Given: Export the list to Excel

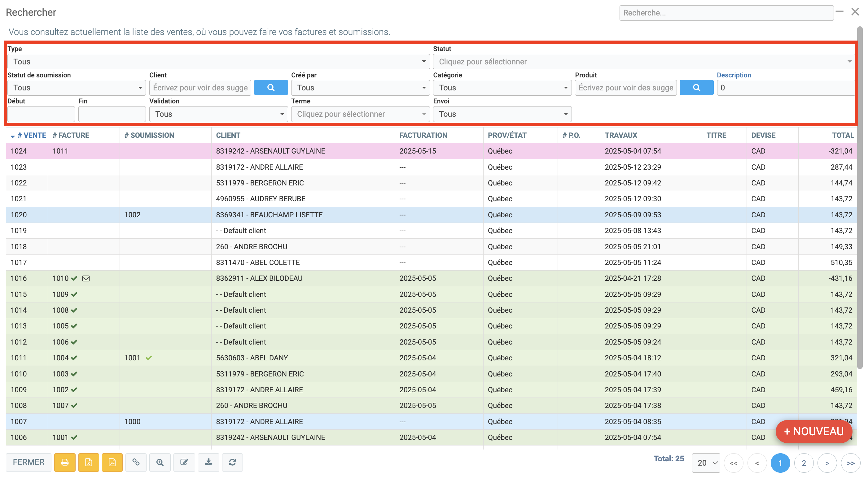Looking at the screenshot, I should pos(88,462).
